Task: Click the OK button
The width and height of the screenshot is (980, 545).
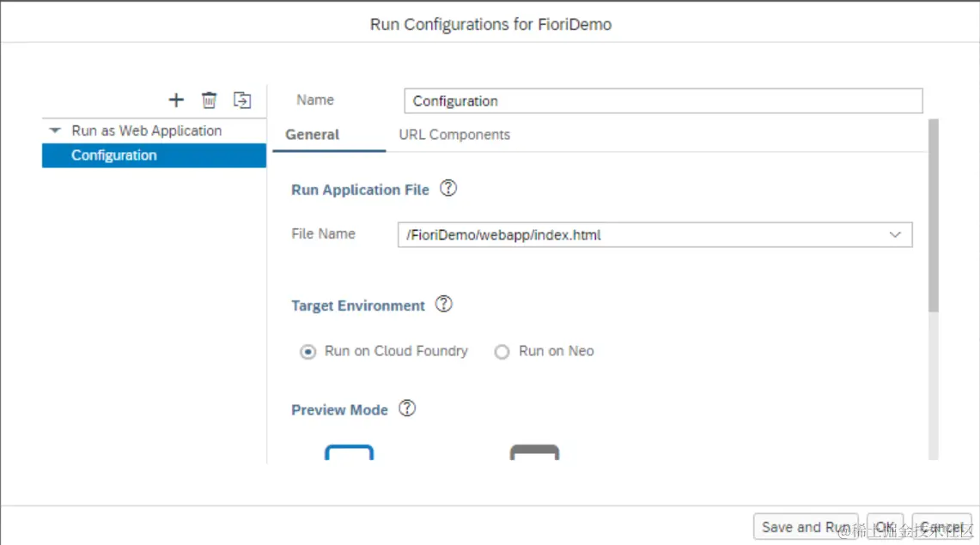Action: coord(885,527)
